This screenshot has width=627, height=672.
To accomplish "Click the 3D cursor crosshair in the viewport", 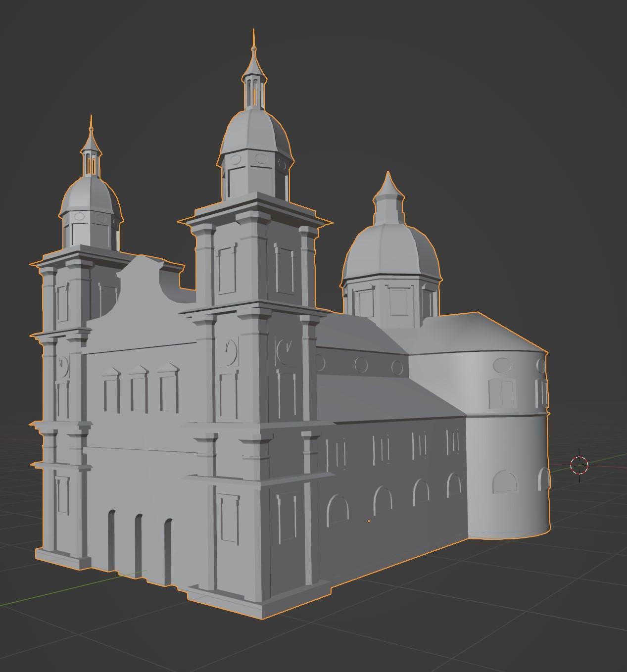I will pos(579,465).
